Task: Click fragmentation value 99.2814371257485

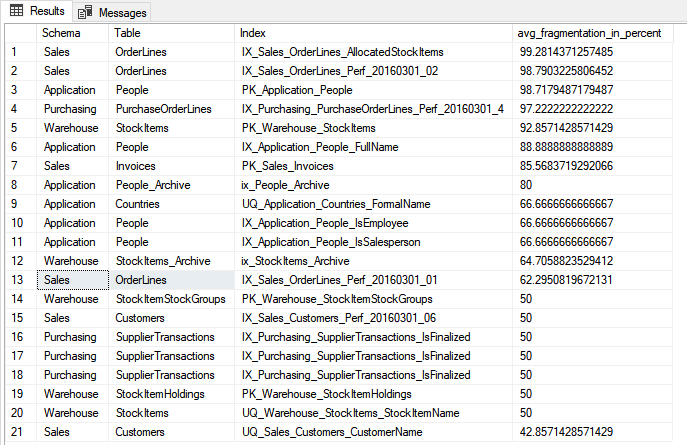Action: pos(592,52)
